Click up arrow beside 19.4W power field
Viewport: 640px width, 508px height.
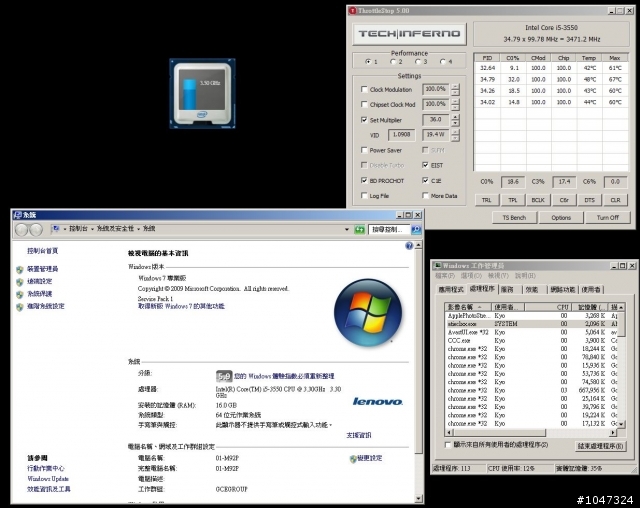[455, 132]
